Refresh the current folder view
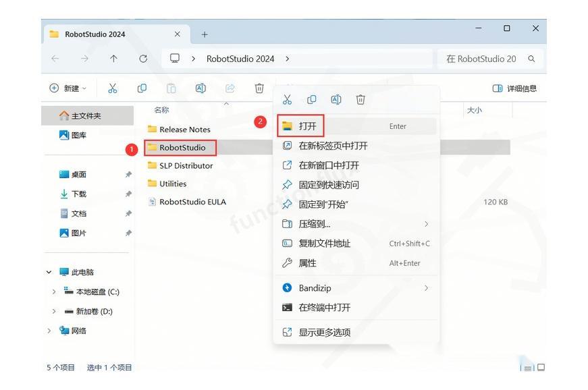588x390 pixels. coord(143,59)
